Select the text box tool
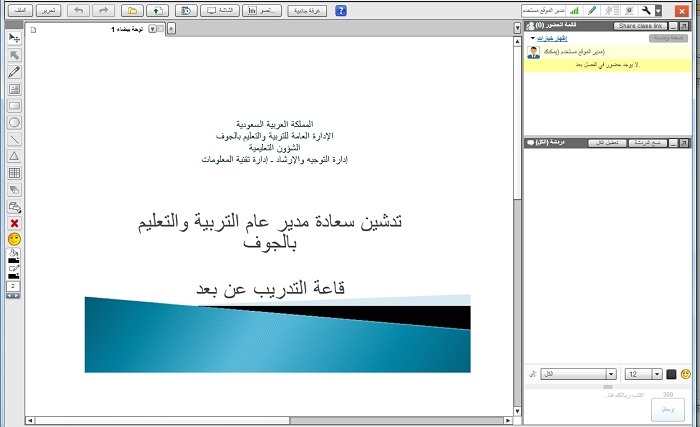The image size is (700, 427). pos(14,89)
